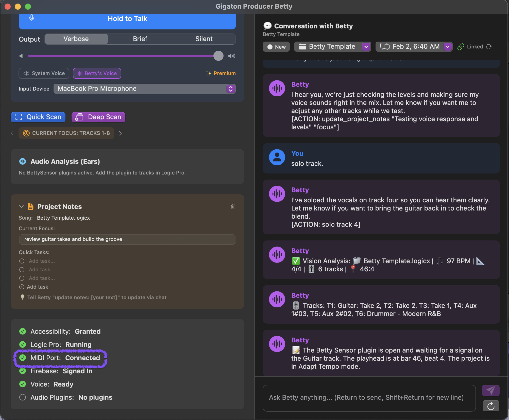
Task: Click the voice volume slider handle
Action: pyautogui.click(x=218, y=56)
